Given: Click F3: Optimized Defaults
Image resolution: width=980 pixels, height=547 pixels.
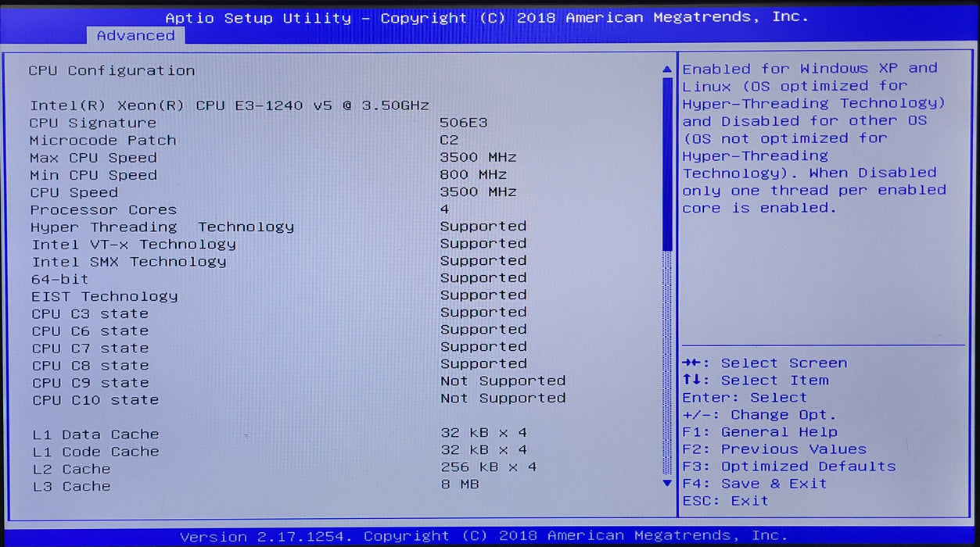Looking at the screenshot, I should 789,467.
